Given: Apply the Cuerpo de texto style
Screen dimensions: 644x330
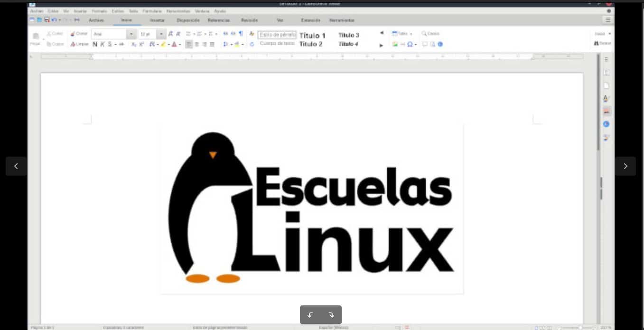Looking at the screenshot, I should (277, 43).
